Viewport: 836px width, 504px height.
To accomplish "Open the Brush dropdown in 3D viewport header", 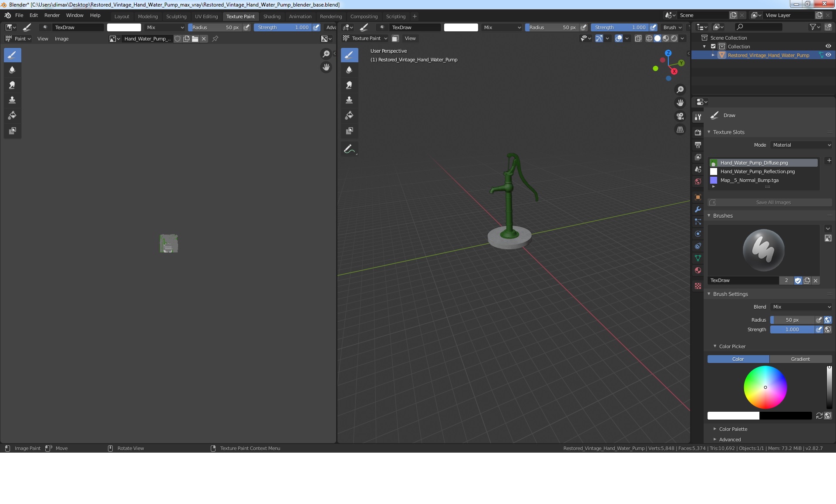I will (672, 27).
